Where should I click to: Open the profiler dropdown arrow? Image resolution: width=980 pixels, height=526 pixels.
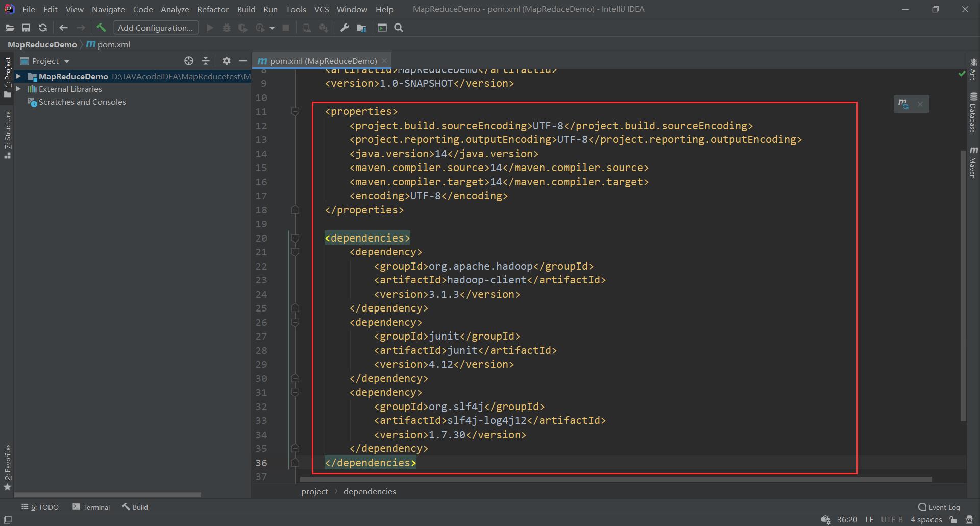tap(272, 28)
